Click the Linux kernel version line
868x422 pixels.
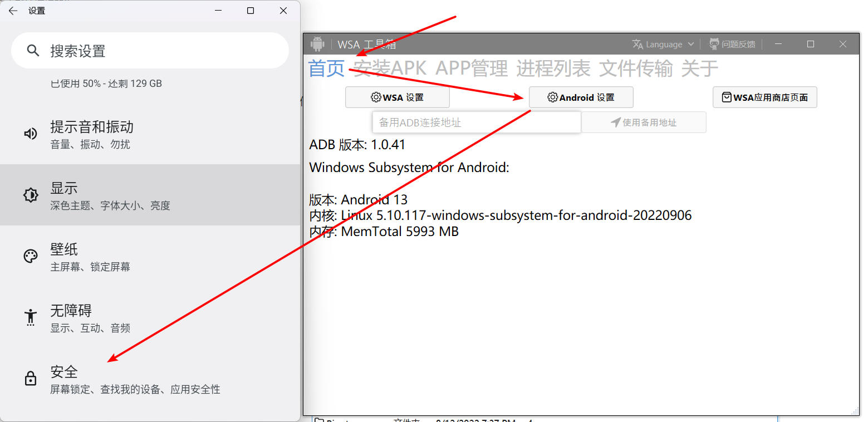501,215
